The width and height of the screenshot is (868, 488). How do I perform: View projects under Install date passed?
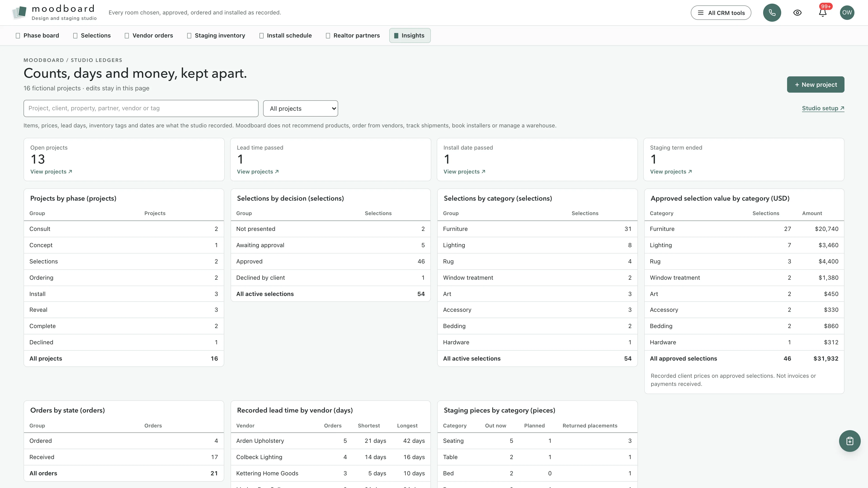[464, 172]
